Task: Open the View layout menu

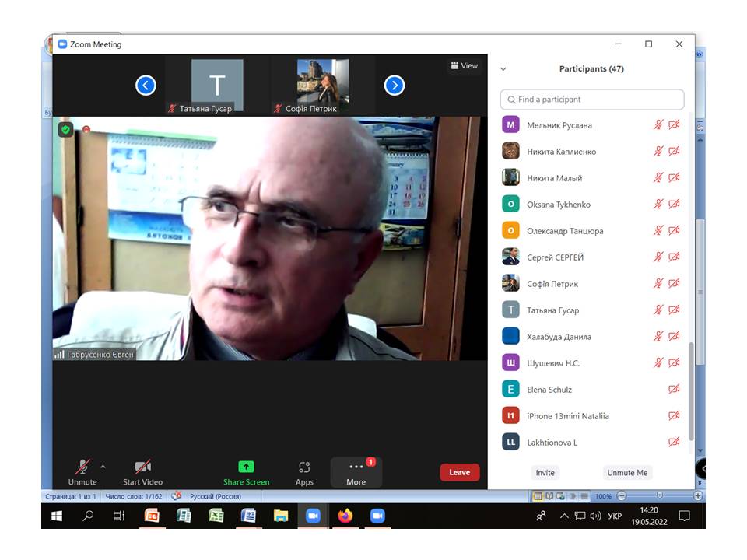Action: tap(464, 66)
